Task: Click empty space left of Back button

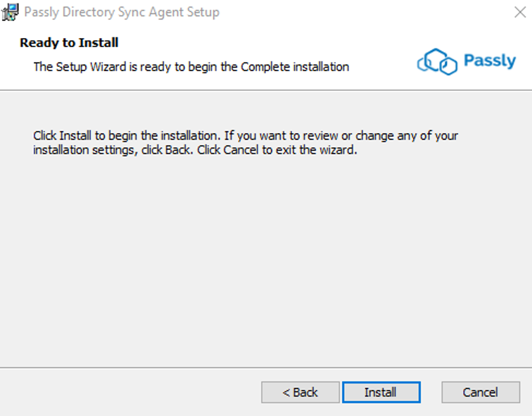Action: point(130,392)
